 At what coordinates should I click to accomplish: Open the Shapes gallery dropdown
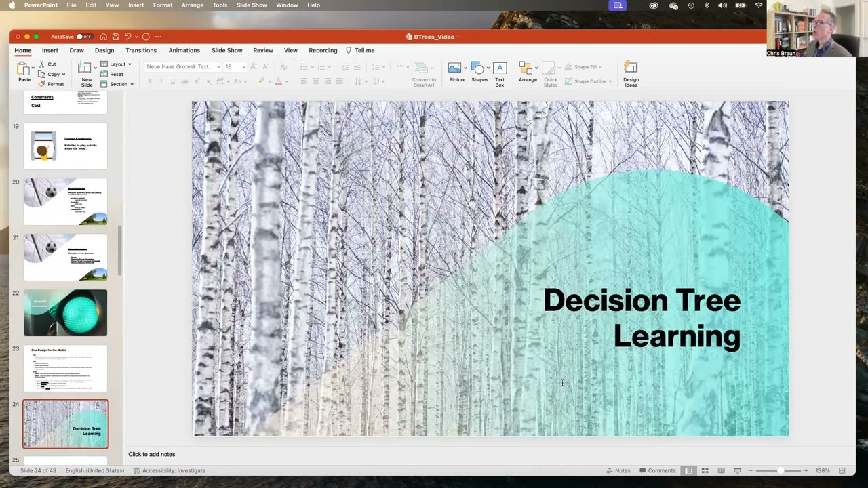(x=488, y=68)
